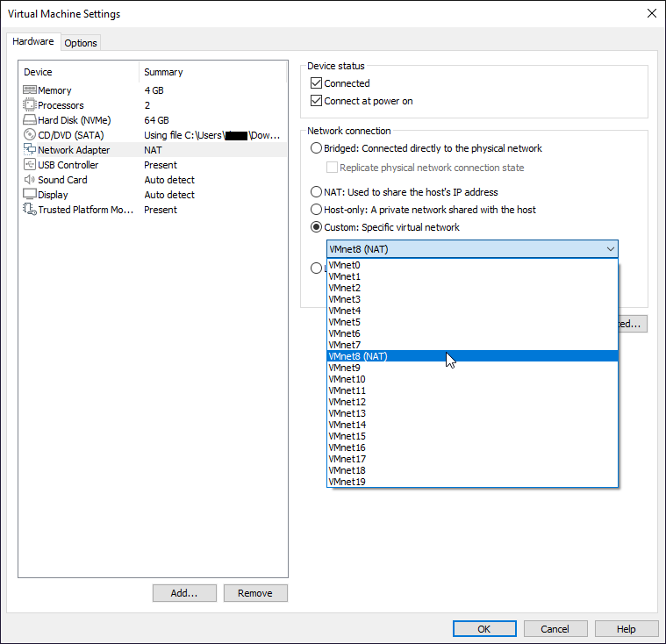Pick VMnet5 in the dropdown
666x644 pixels.
472,322
